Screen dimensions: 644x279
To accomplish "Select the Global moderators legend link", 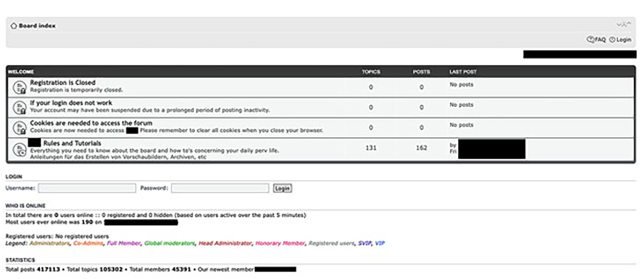I will (169, 244).
